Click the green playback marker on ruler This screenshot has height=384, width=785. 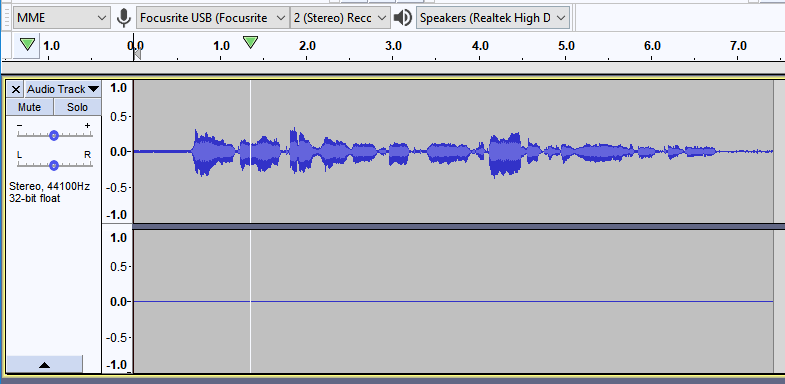click(x=250, y=43)
